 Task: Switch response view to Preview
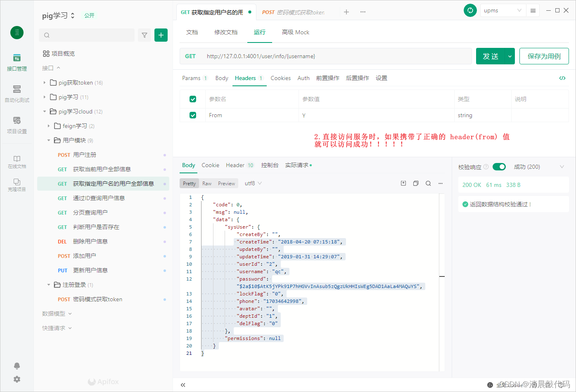tap(227, 183)
